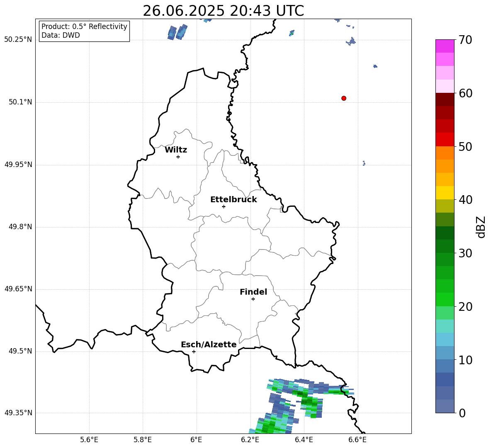This screenshot has height=448, width=491.
Task: Click the 'dBZ' colorbar axis label
Action: click(x=481, y=227)
